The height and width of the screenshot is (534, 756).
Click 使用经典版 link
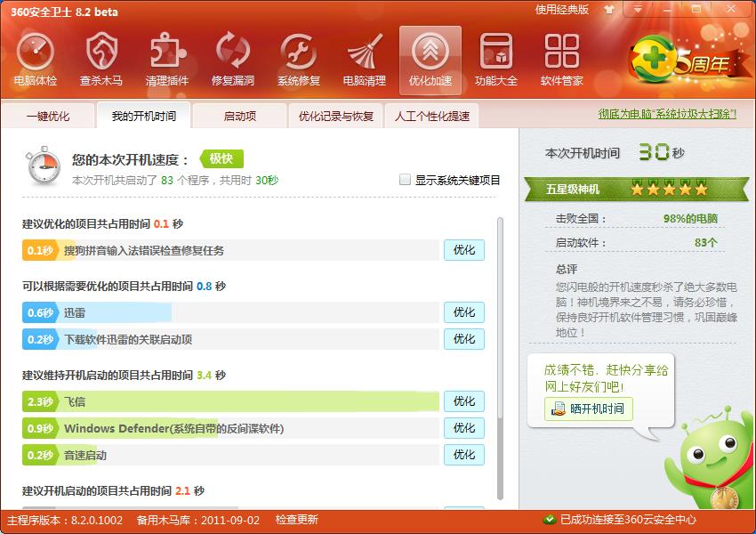pyautogui.click(x=562, y=10)
